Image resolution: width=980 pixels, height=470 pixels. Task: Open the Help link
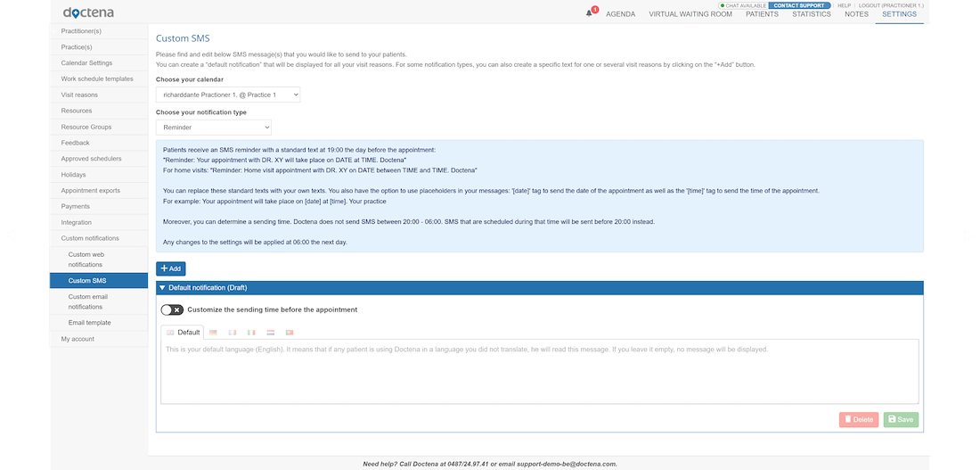tap(844, 5)
